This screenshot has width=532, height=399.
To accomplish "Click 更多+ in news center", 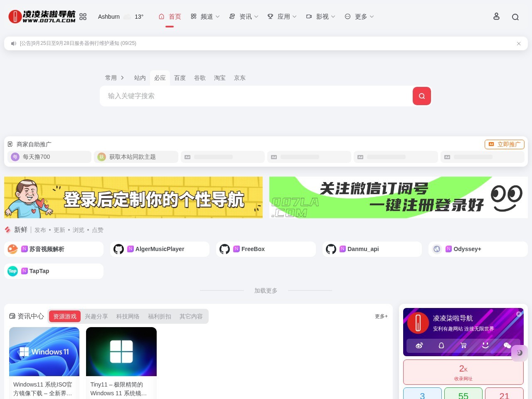I will [x=381, y=316].
